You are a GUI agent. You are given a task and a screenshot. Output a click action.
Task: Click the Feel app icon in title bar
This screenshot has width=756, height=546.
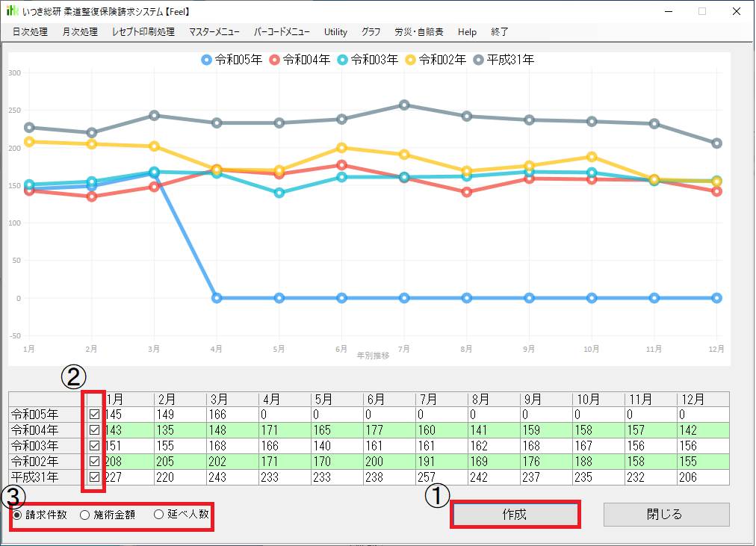(x=13, y=12)
